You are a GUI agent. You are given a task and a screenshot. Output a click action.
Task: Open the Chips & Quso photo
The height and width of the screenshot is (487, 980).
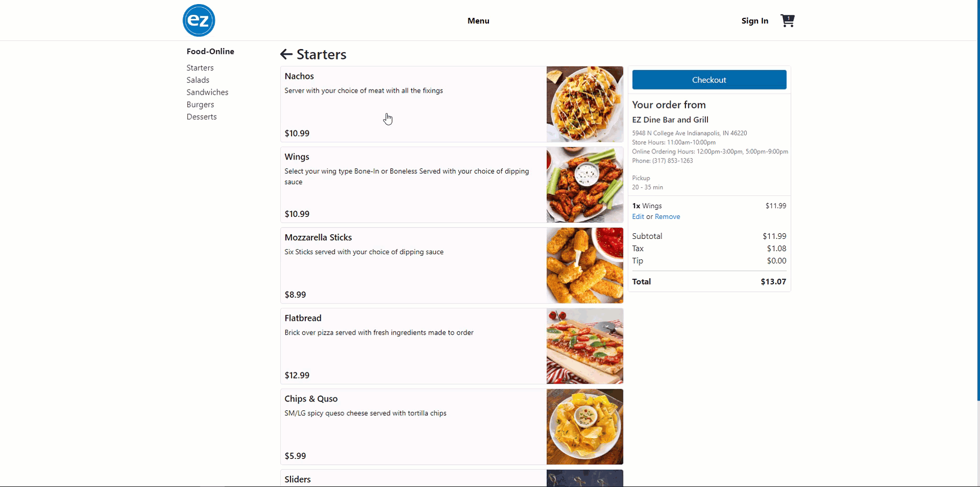[585, 427]
